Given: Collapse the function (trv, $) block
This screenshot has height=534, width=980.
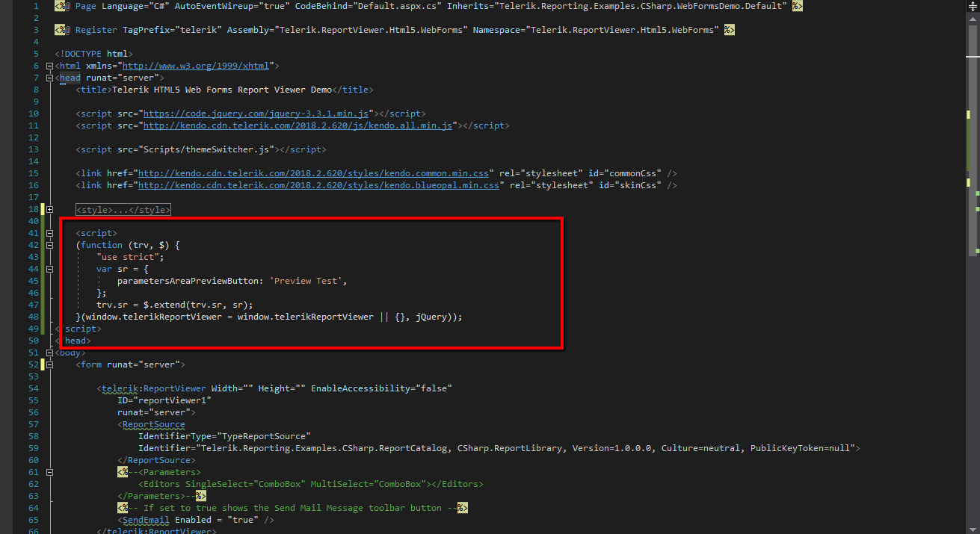Looking at the screenshot, I should (x=50, y=245).
